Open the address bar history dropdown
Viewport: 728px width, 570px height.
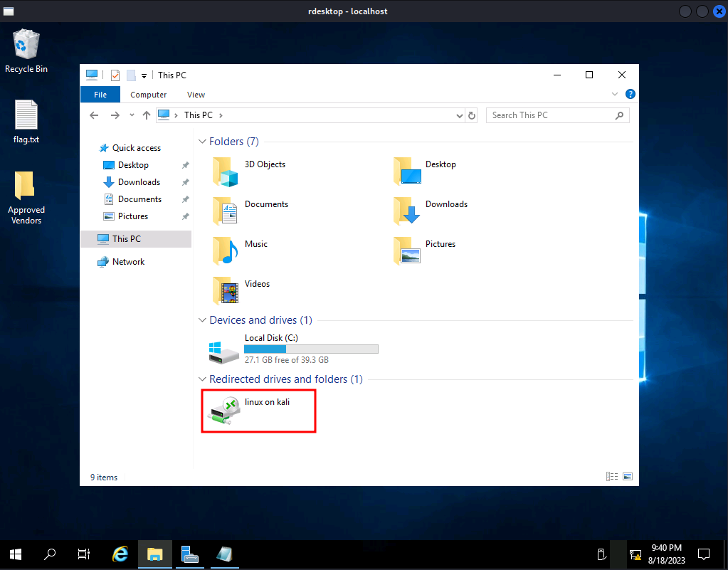pos(459,115)
